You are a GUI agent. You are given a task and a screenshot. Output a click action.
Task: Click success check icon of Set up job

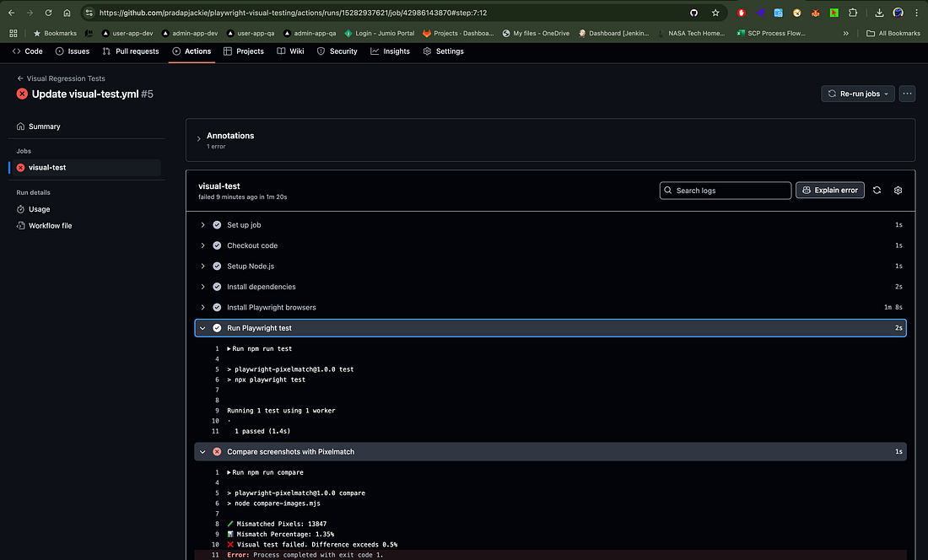[217, 224]
